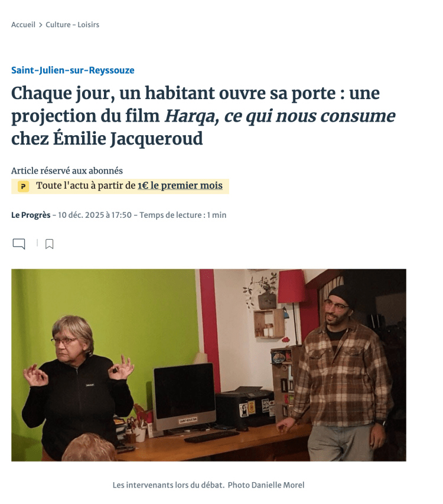
Task: Open the debate photo with the green wall
Action: (209, 365)
